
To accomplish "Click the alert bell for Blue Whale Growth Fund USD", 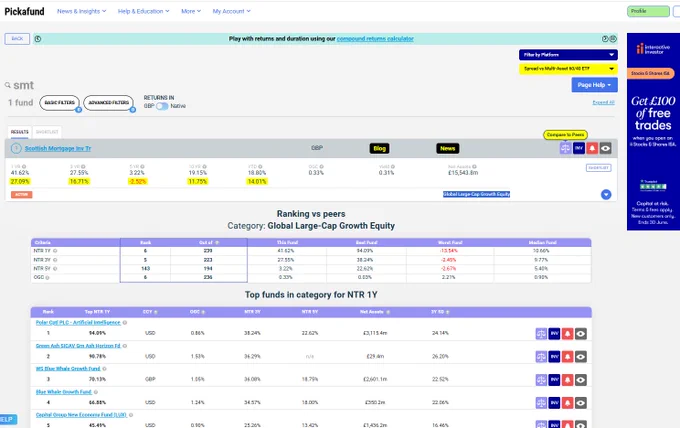I will click(x=567, y=403).
